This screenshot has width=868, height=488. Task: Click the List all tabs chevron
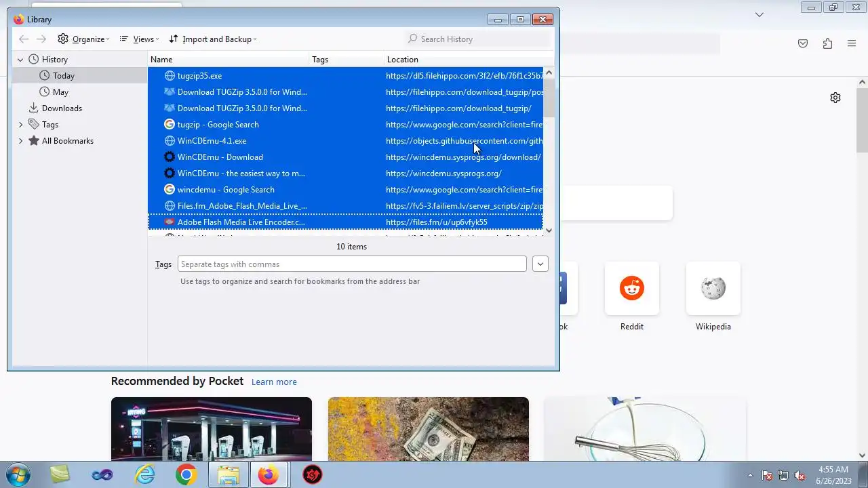(x=759, y=14)
